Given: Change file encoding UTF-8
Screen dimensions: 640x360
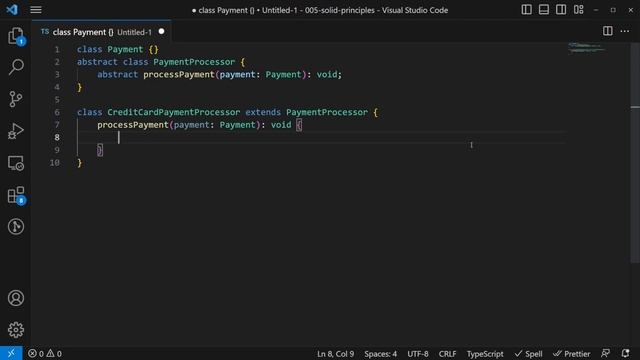Looking at the screenshot, I should tap(418, 354).
